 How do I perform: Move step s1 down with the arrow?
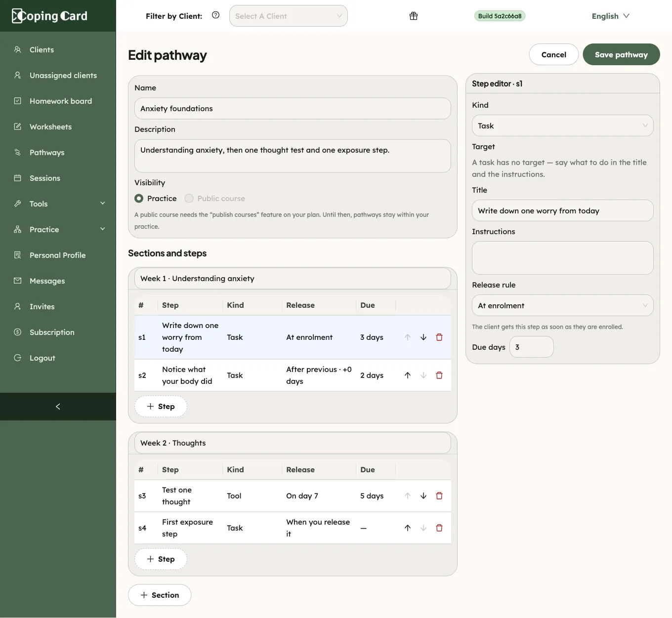click(x=423, y=337)
